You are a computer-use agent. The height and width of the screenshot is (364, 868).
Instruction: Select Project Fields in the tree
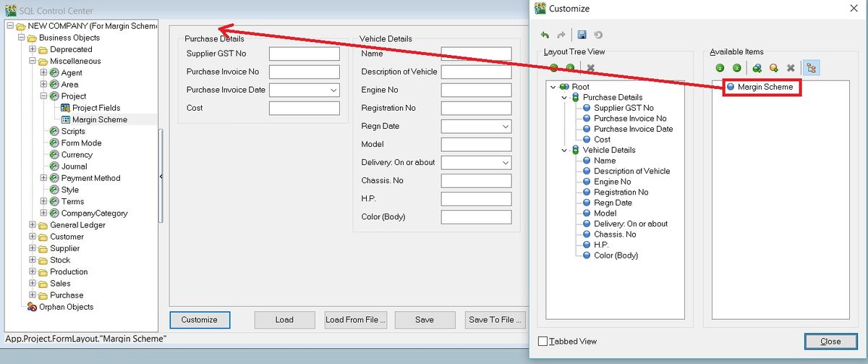[95, 108]
